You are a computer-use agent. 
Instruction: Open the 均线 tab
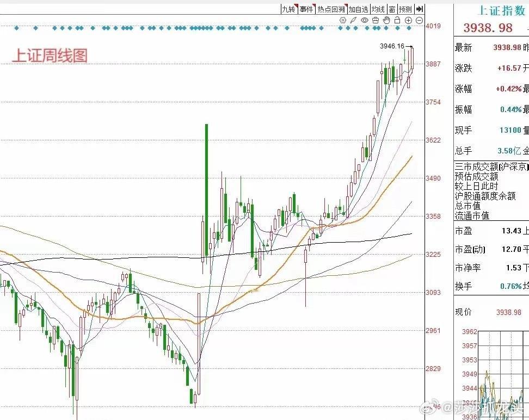click(378, 9)
